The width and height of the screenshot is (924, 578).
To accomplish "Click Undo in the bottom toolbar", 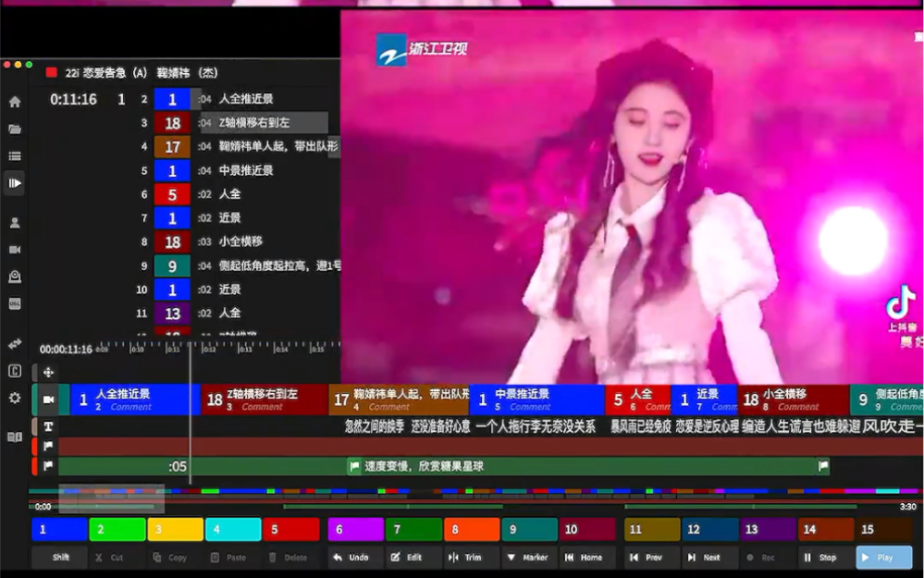I will click(x=354, y=557).
